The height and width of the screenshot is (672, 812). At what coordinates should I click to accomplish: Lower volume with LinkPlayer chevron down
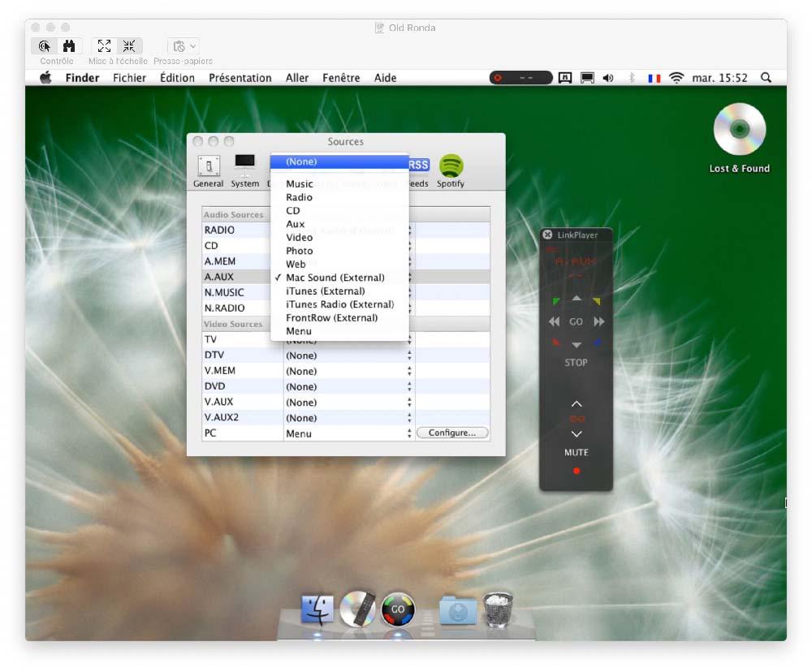[577, 434]
